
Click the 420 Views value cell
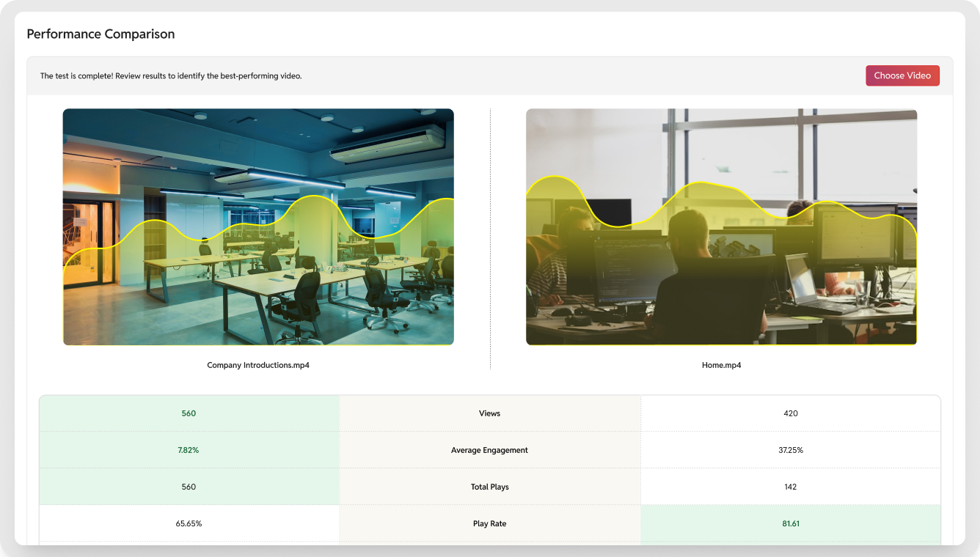coord(790,413)
